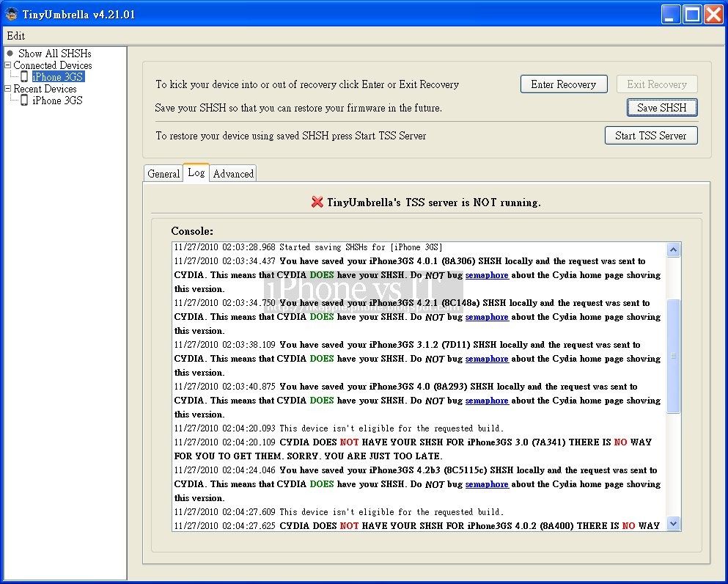Maximize the TinyUmbrella window

[x=692, y=15]
